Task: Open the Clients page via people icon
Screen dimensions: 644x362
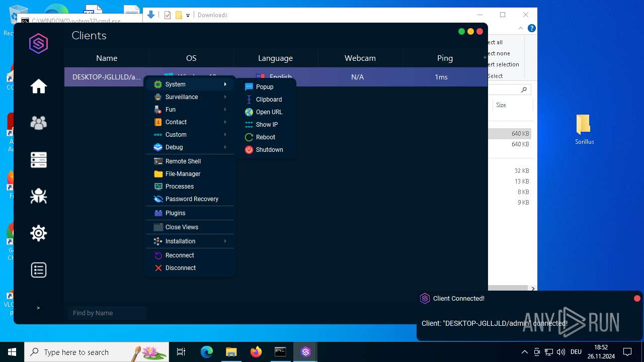Action: pos(39,123)
